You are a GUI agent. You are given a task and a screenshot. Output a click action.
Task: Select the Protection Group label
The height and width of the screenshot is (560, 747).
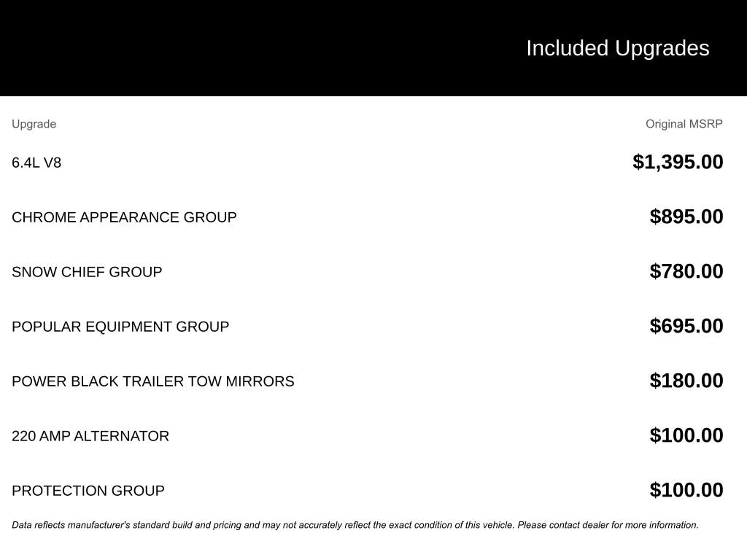pos(88,491)
